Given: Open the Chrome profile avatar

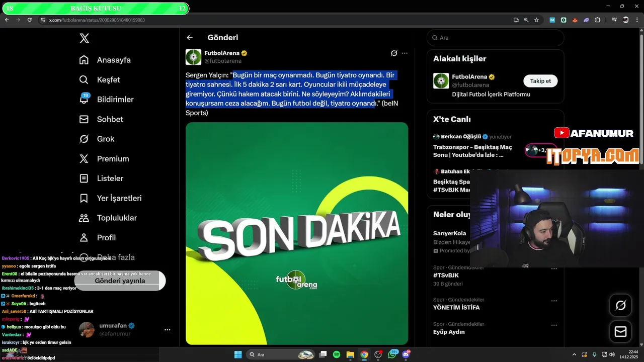Looking at the screenshot, I should [x=626, y=20].
